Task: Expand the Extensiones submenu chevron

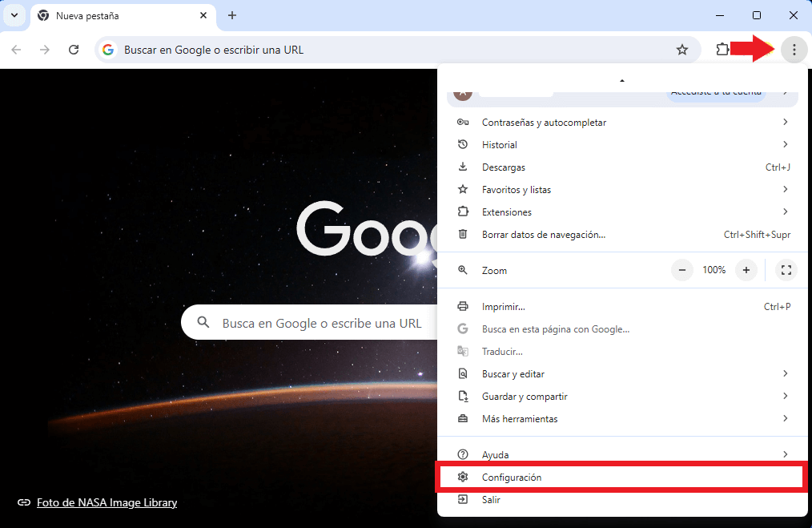Action: [785, 212]
